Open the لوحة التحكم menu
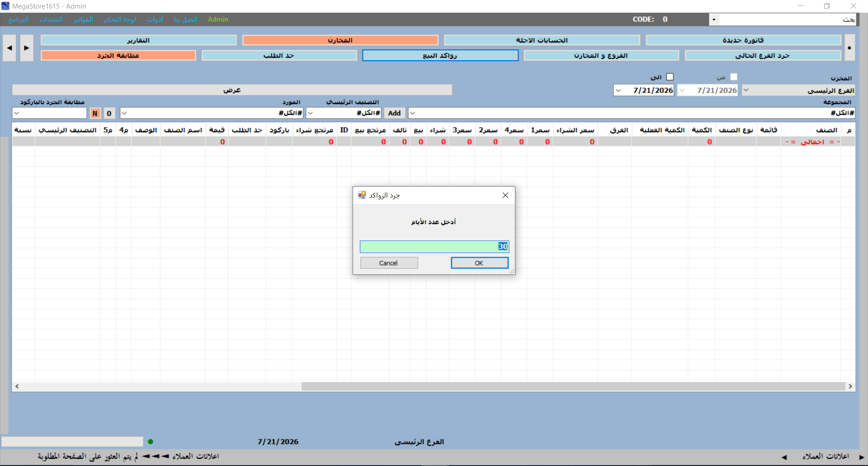The width and height of the screenshot is (868, 466). coord(120,19)
